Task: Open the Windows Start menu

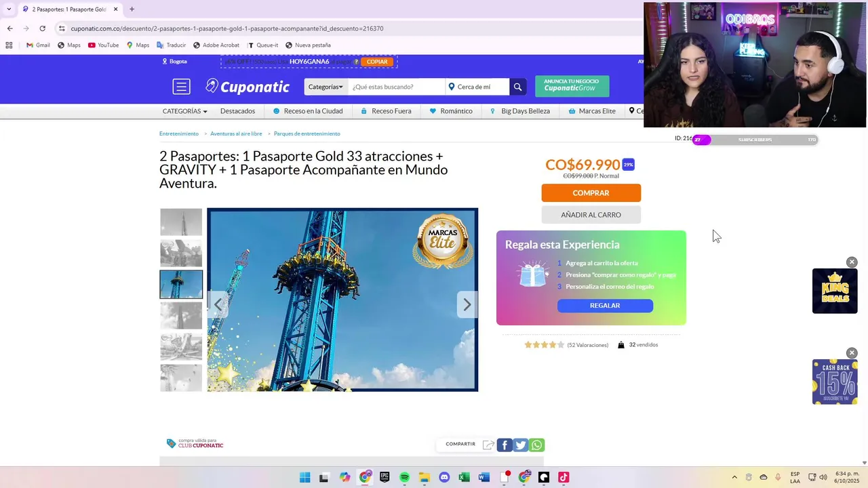Action: pos(304,477)
